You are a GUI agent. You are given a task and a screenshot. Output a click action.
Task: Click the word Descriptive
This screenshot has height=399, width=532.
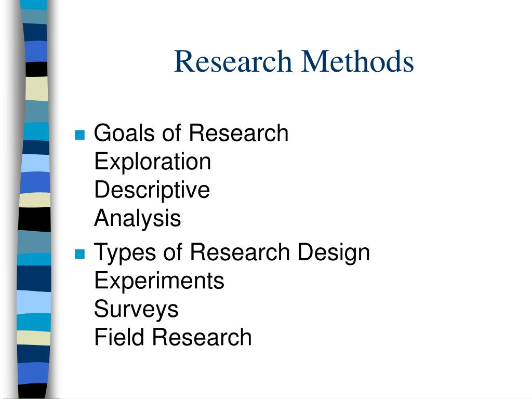pyautogui.click(x=152, y=190)
